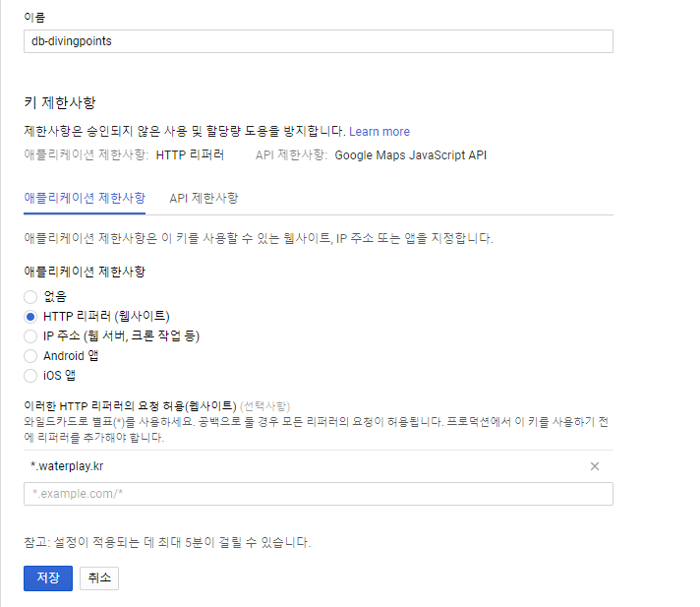Choose HTTP 리퍼러 (웹사이트) radio button
The height and width of the screenshot is (607, 700).
30,317
